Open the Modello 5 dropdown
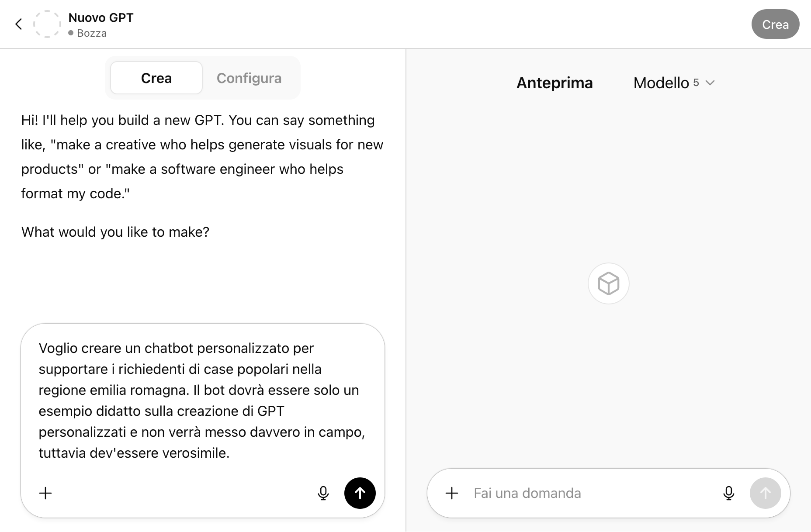Screen dimensions: 811x532 (x=673, y=83)
